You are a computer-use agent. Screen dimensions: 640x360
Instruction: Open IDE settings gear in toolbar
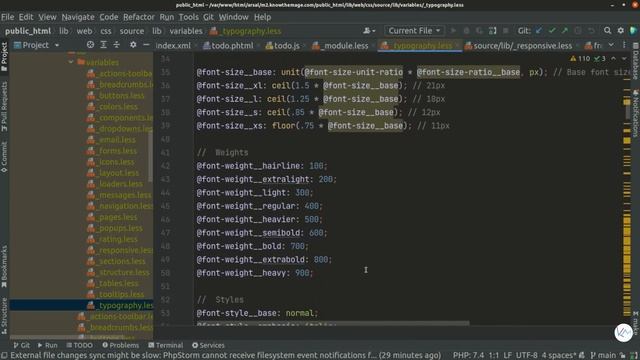[621, 31]
